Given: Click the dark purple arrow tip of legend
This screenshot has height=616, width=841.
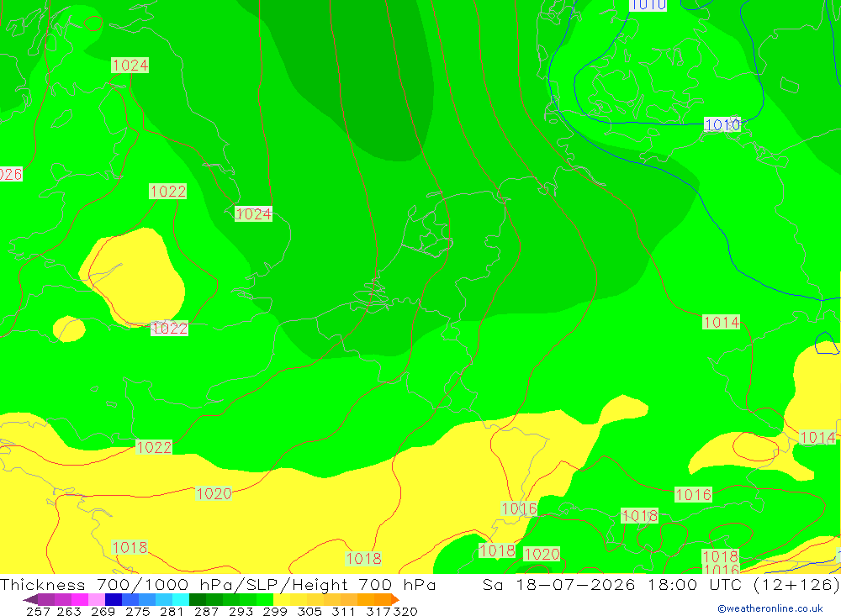Looking at the screenshot, I should [30, 599].
